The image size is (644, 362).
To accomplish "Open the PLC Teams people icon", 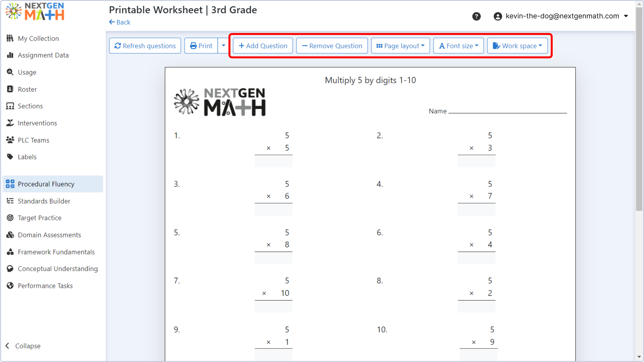I will (x=10, y=140).
